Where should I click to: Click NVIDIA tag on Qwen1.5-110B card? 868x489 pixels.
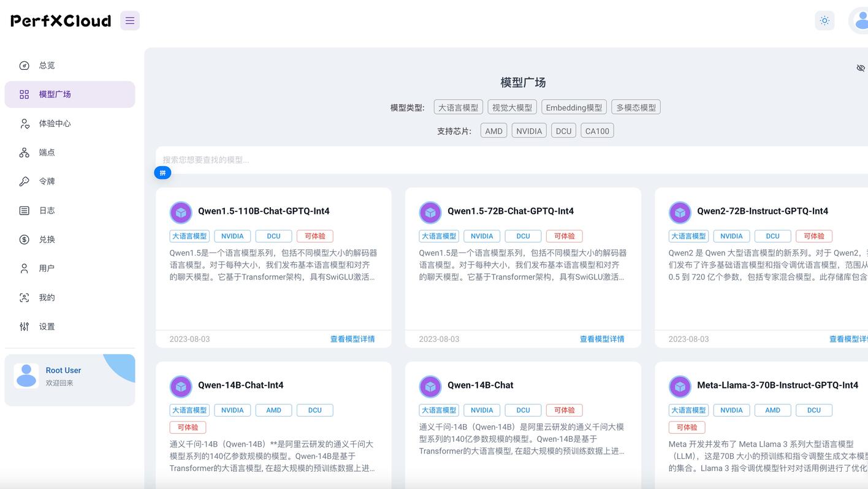point(232,236)
